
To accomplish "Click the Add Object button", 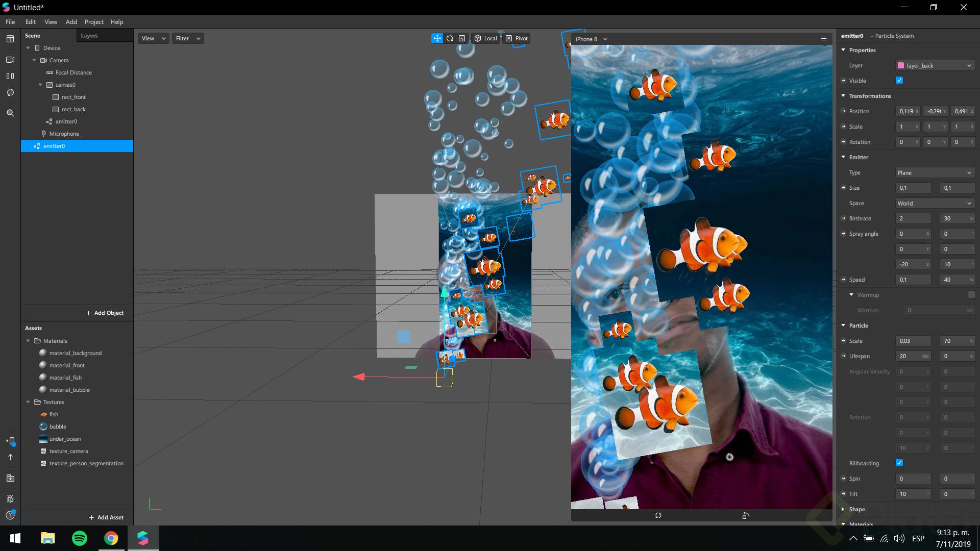I will tap(105, 313).
